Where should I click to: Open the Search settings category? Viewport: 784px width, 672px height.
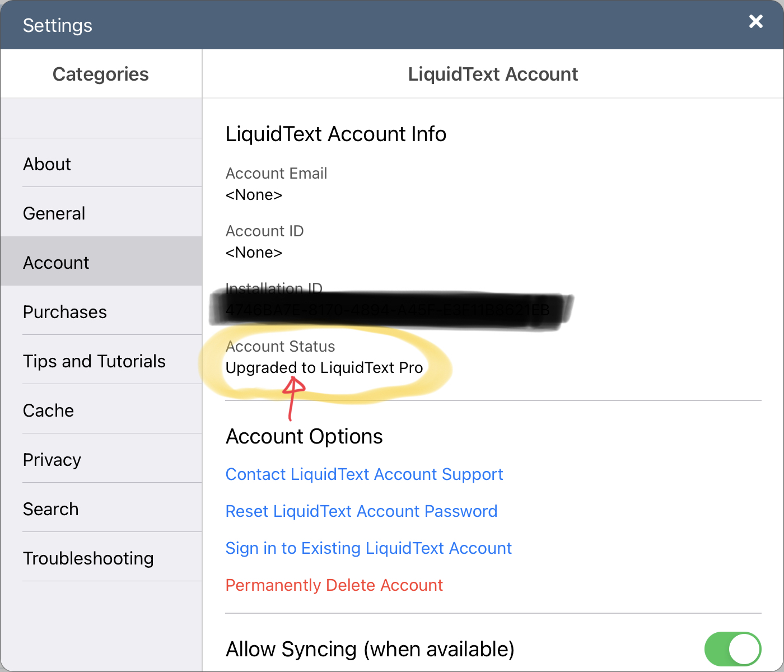point(101,509)
